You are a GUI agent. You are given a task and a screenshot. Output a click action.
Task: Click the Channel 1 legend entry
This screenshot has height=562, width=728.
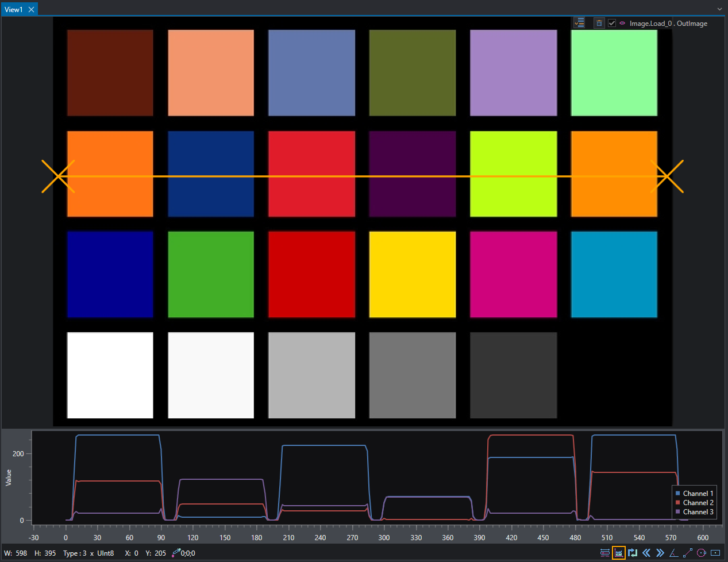point(695,494)
